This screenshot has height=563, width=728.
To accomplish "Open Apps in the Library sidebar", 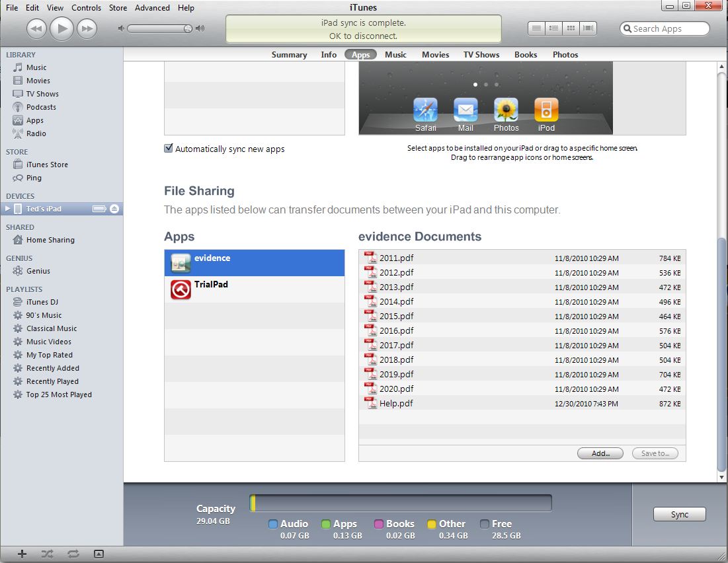I will (35, 120).
